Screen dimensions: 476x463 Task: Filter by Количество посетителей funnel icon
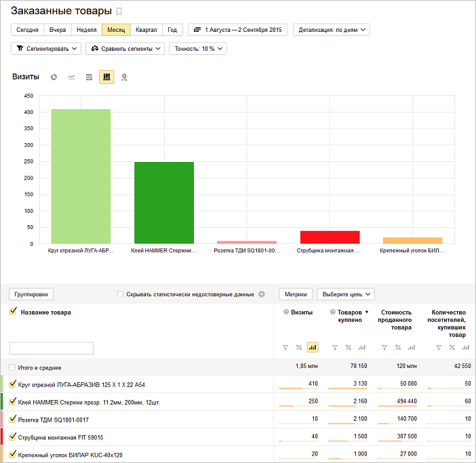pyautogui.click(x=438, y=347)
